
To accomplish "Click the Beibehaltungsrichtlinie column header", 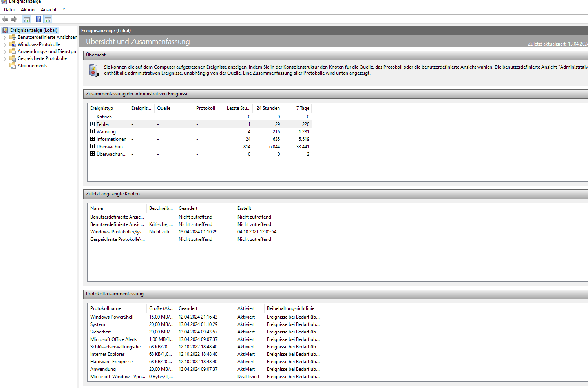I will pos(294,308).
